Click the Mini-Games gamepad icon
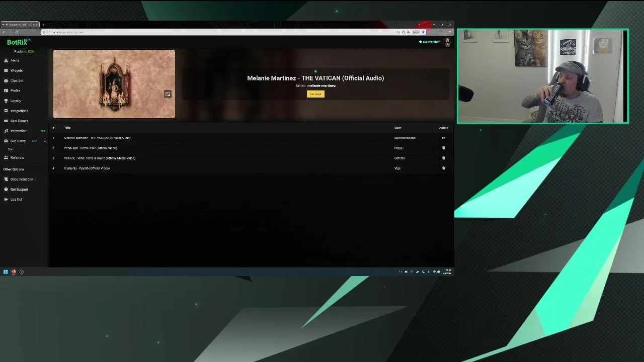The width and height of the screenshot is (644, 362). [6, 121]
